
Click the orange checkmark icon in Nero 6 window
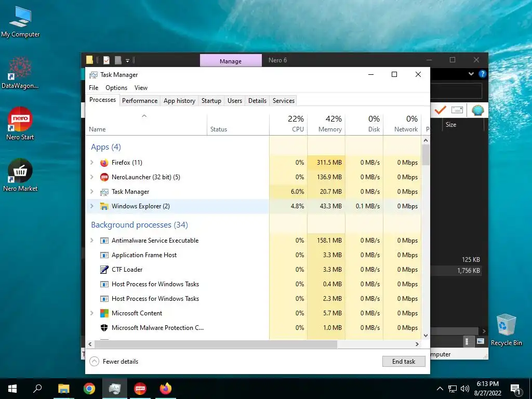(441, 110)
